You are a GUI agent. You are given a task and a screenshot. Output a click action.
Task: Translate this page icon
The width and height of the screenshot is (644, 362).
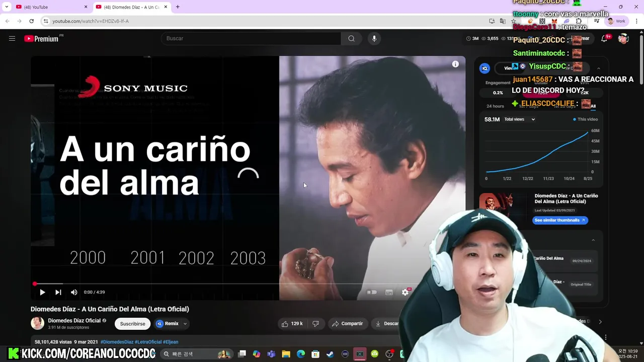tap(503, 21)
